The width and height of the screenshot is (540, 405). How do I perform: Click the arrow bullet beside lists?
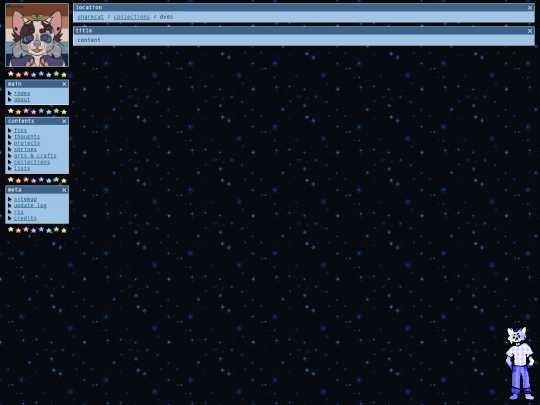(10, 168)
